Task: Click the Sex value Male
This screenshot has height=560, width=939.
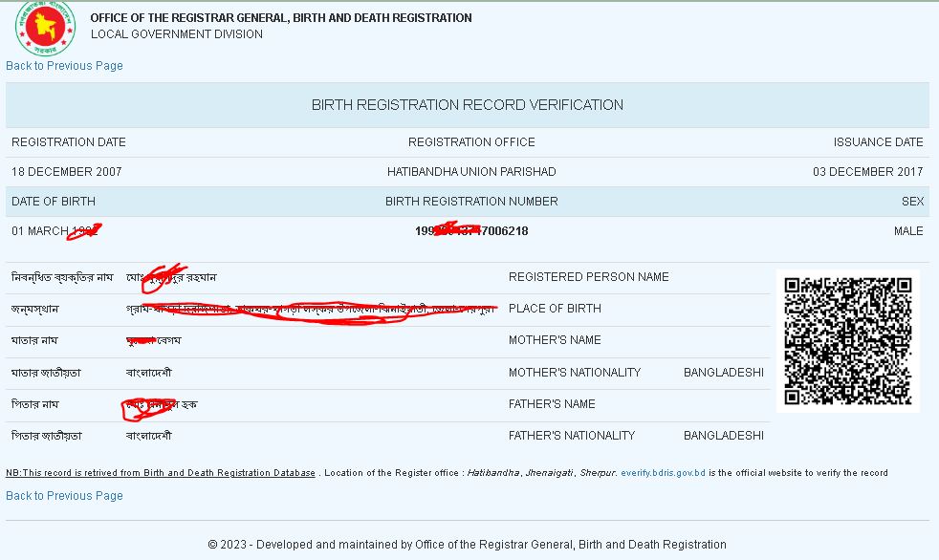Action: click(x=908, y=231)
